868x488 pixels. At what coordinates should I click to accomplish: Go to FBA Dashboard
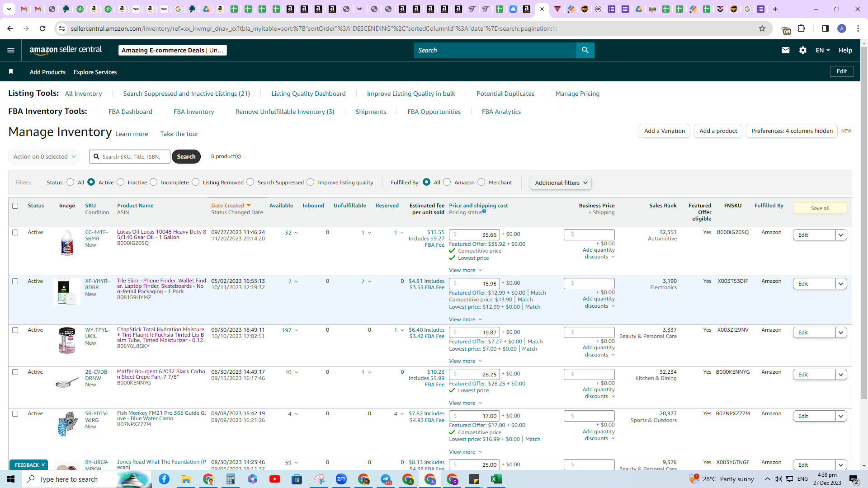[130, 112]
